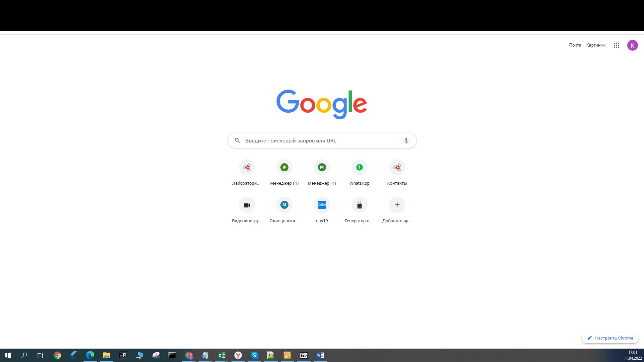644x362 pixels.
Task: Launch Google Chrome from the taskbar
Action: click(57, 355)
